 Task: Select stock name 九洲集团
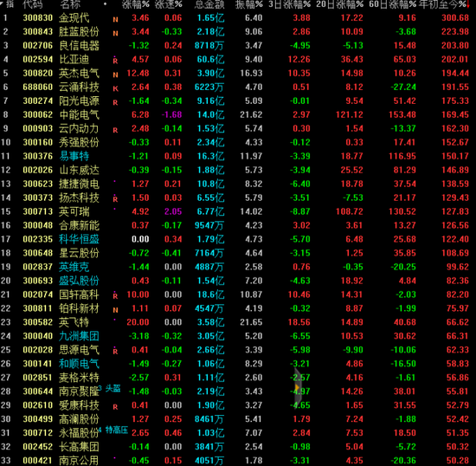79,336
